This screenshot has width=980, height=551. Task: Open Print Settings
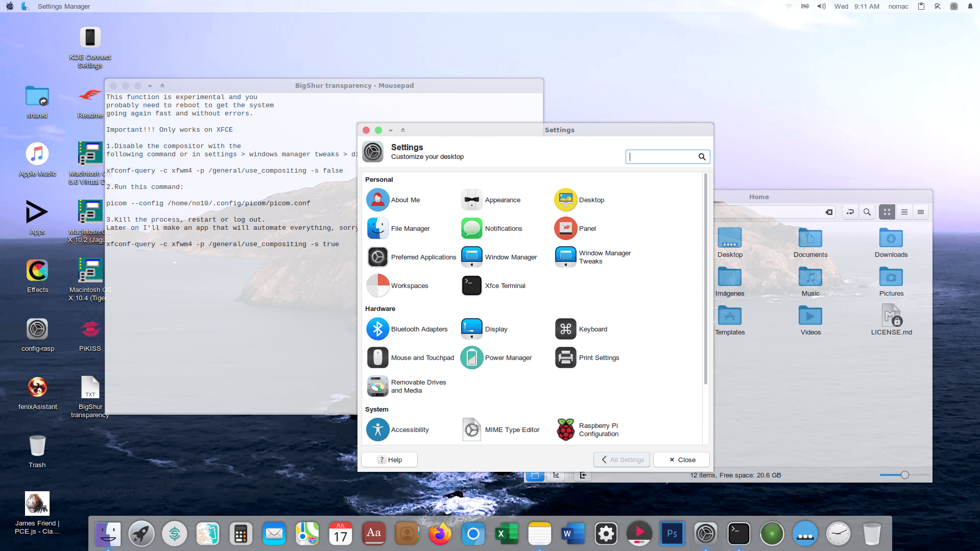pos(587,358)
